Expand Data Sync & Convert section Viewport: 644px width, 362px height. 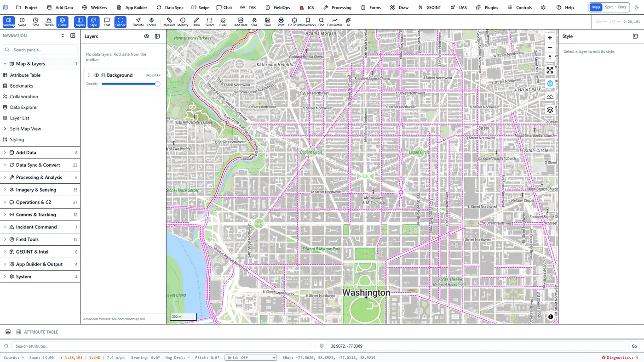[x=40, y=165]
